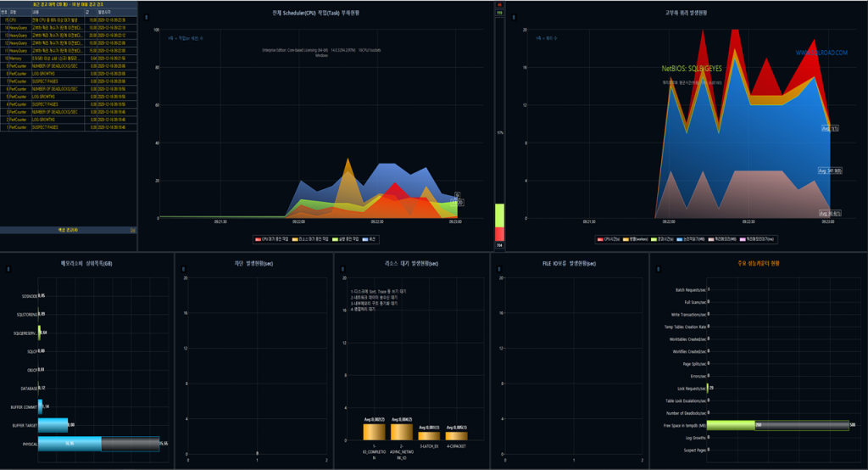Click the Batch Requests/sec counter label

[x=690, y=290]
